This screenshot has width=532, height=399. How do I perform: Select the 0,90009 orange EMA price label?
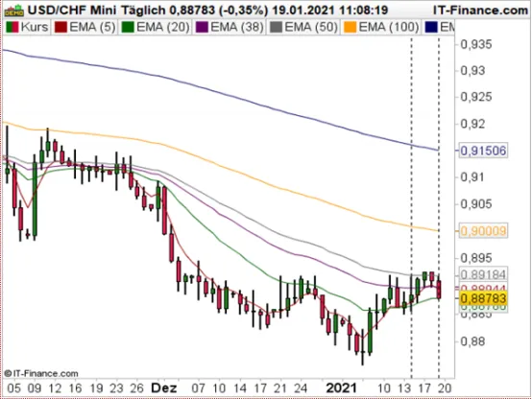tap(483, 231)
